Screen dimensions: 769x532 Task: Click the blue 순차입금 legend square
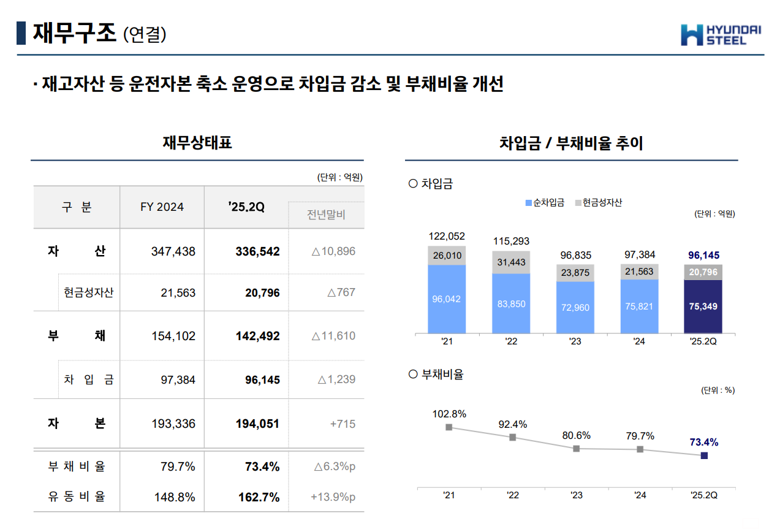(528, 203)
